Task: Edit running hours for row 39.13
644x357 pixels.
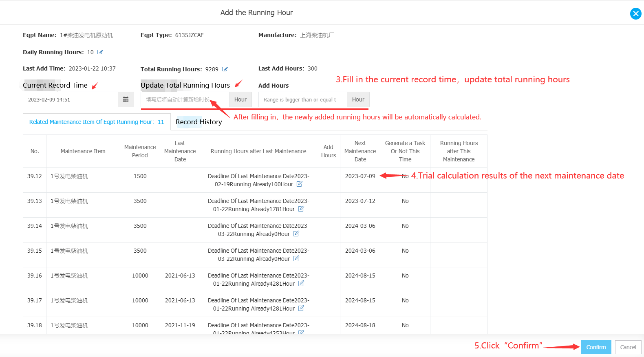Action: click(301, 209)
